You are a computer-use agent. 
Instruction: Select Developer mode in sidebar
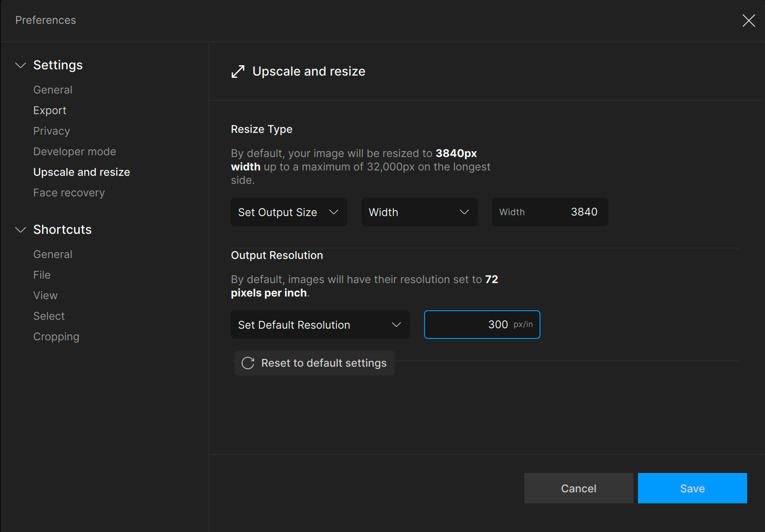point(75,152)
